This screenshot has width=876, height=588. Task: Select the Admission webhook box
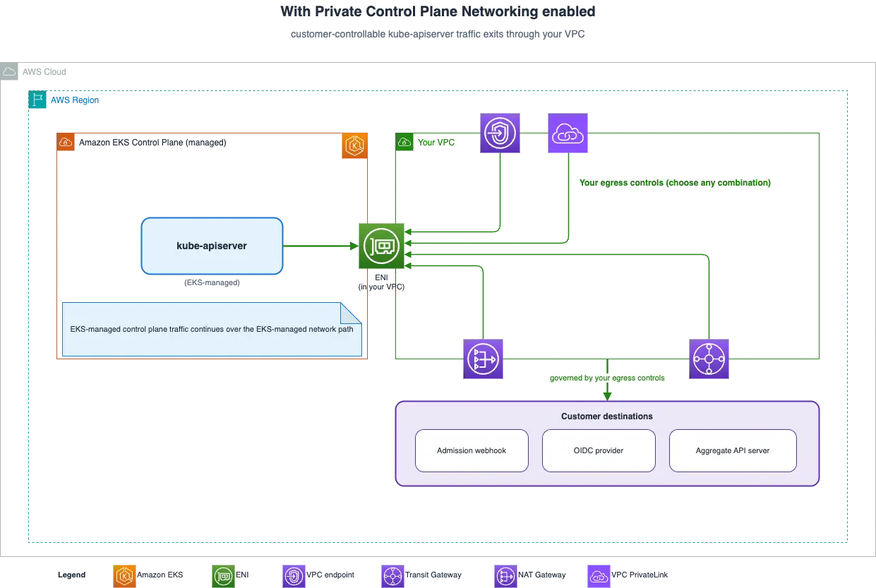472,450
